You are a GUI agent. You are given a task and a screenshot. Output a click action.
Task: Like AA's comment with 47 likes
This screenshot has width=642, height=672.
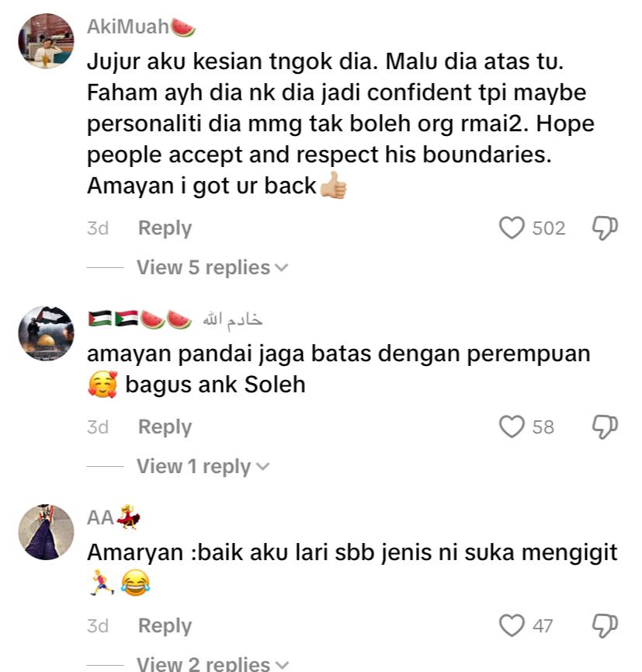[512, 625]
